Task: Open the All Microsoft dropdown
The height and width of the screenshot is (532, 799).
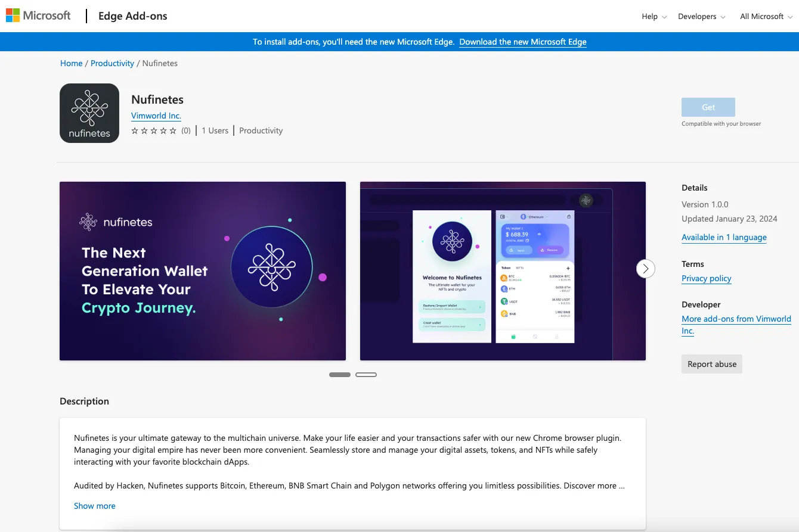Action: (x=766, y=17)
